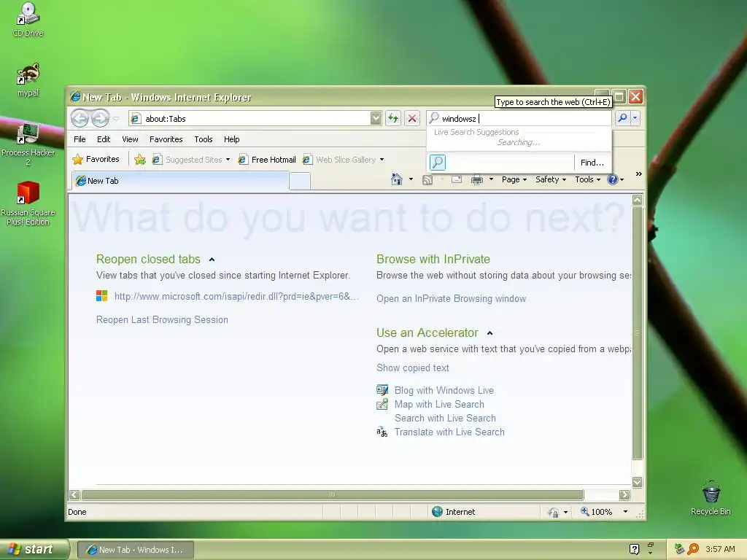Open the Tools command bar menu
This screenshot has width=747, height=560.
587,179
